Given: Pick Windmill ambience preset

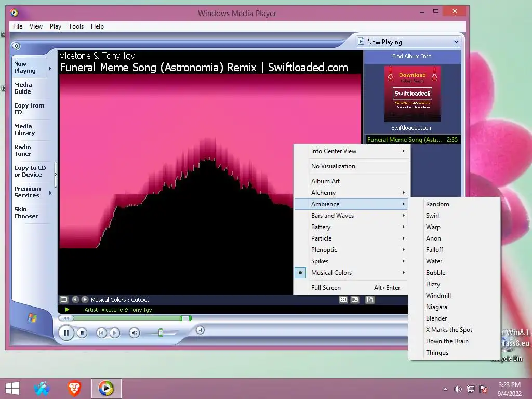Looking at the screenshot, I should pyautogui.click(x=454, y=296).
